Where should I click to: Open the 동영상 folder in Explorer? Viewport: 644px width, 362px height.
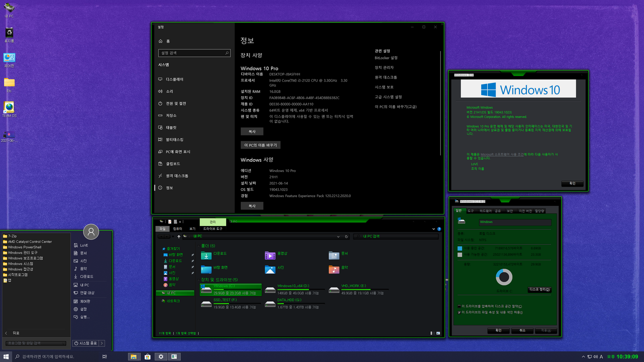tap(276, 255)
